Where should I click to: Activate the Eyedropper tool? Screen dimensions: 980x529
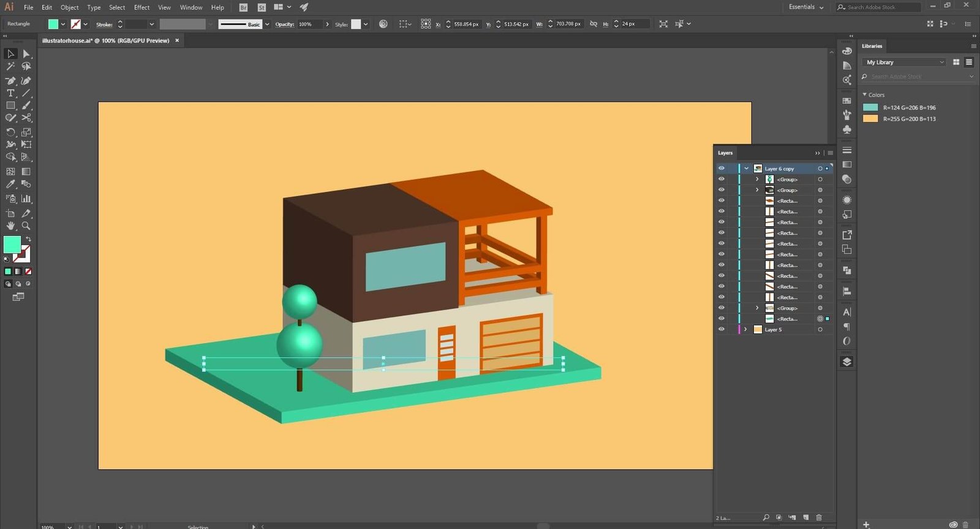(10, 184)
